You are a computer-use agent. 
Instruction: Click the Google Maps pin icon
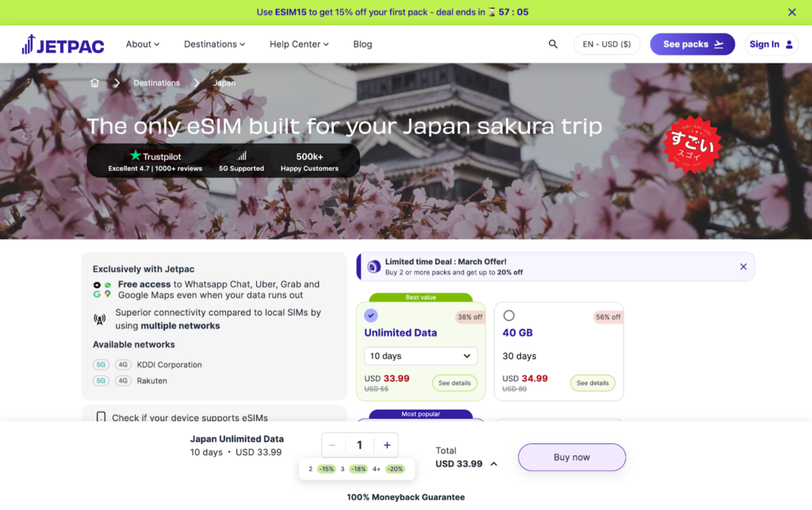105,293
